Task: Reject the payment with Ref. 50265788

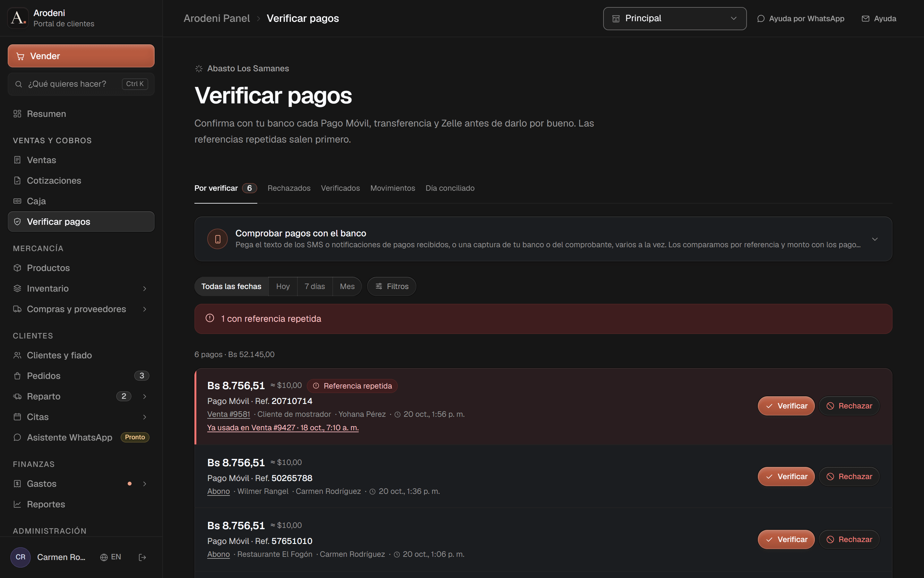Action: click(x=849, y=477)
